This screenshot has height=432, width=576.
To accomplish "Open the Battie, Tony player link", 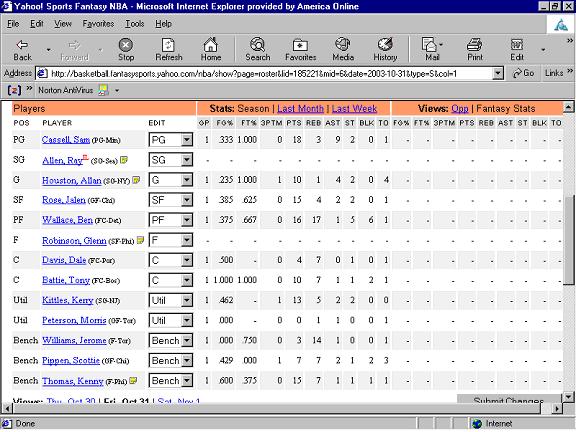I will coord(66,280).
